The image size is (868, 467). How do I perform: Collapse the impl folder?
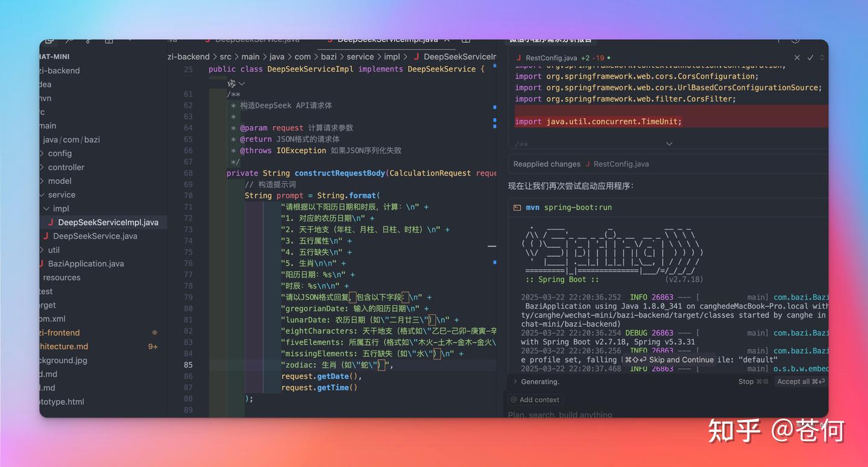point(46,209)
